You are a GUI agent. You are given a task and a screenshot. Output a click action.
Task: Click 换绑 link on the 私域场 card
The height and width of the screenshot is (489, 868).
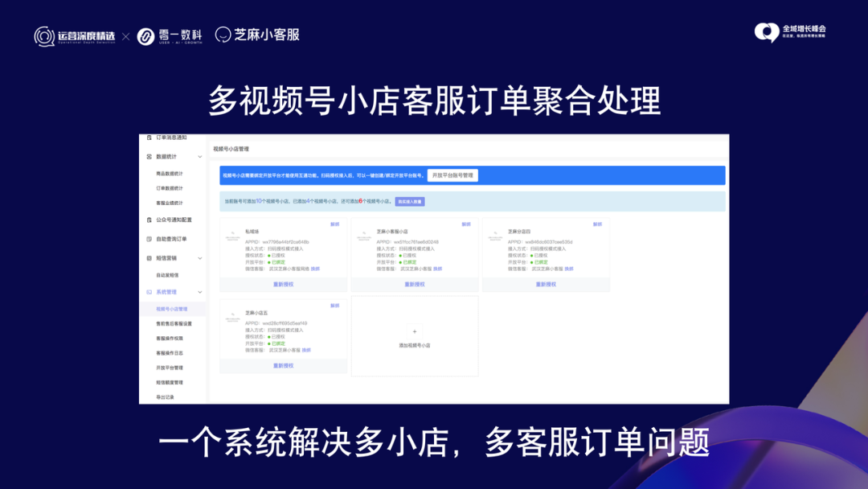[x=316, y=269]
